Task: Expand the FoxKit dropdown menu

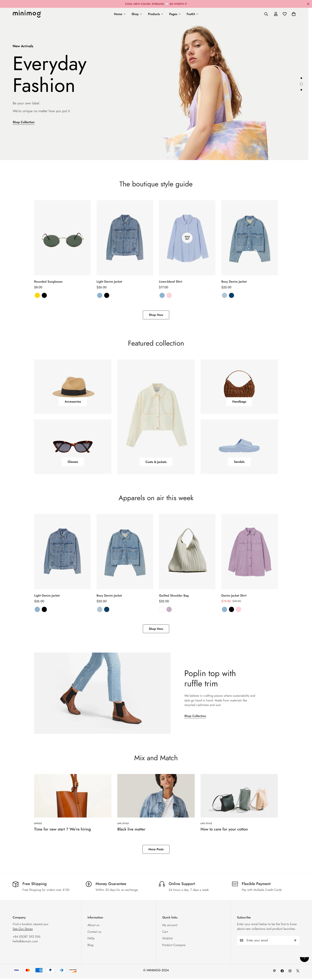Action: coord(192,14)
